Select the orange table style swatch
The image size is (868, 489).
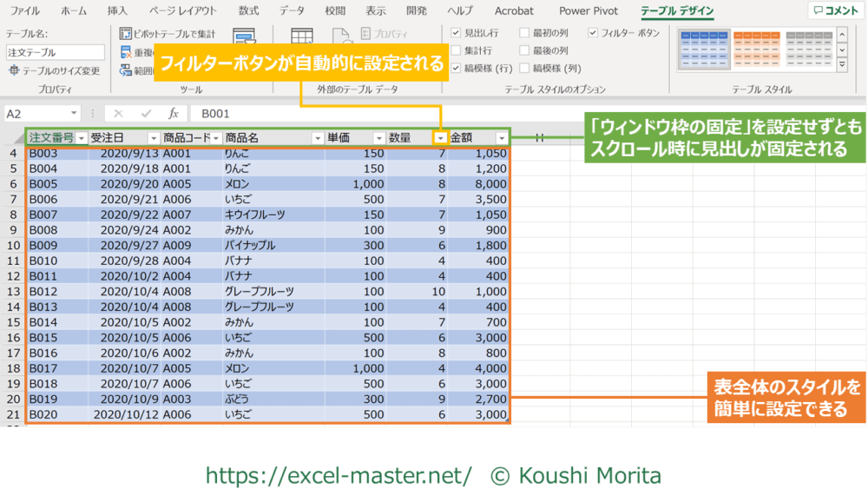click(x=755, y=49)
